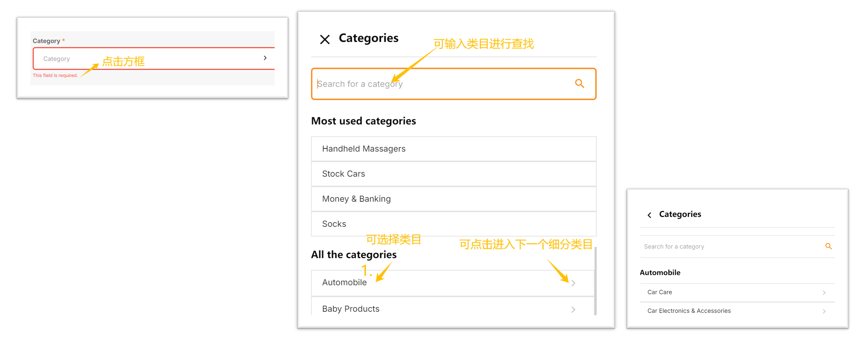868x342 pixels.
Task: Click the search magnifier in Automobile panel
Action: [x=828, y=246]
